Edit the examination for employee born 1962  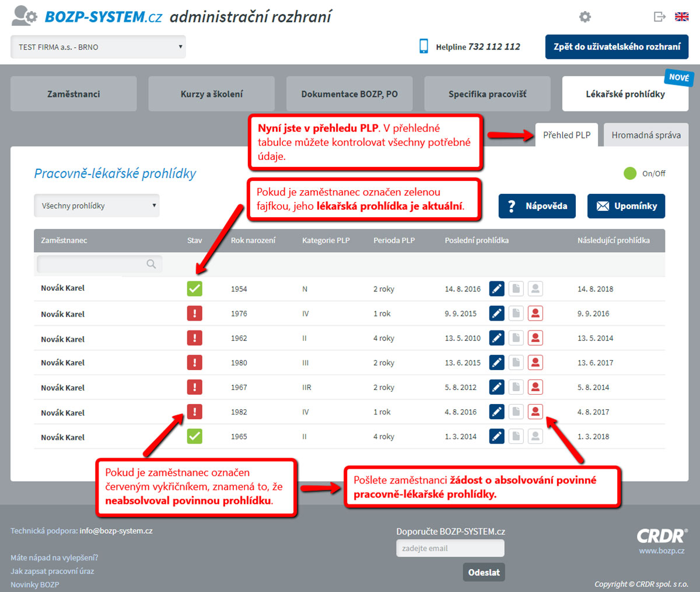[497, 338]
